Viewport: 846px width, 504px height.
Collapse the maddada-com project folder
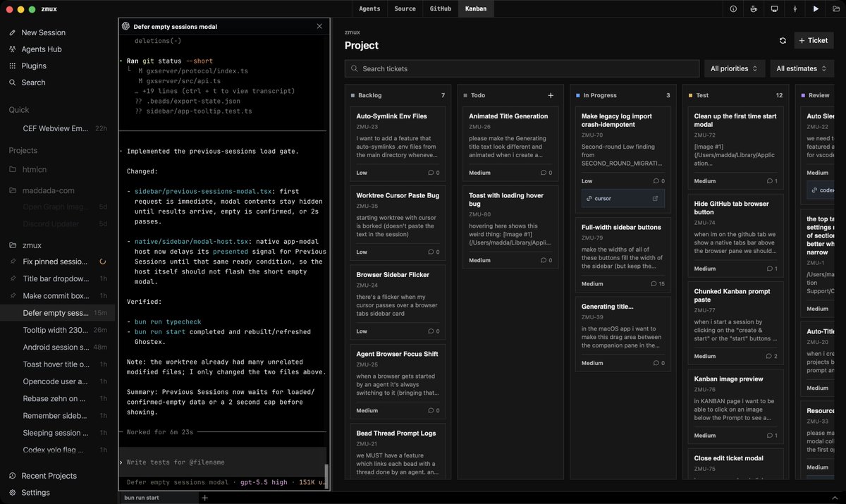(x=13, y=190)
